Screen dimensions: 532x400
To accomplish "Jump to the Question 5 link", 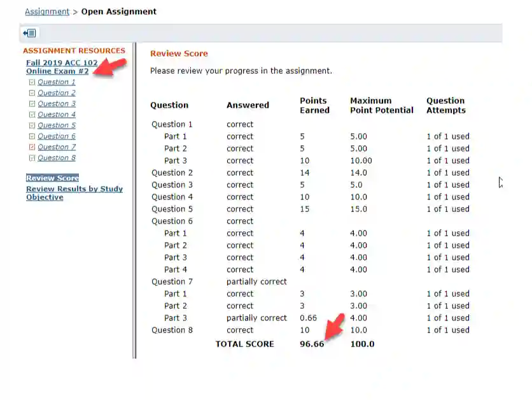I will [57, 125].
